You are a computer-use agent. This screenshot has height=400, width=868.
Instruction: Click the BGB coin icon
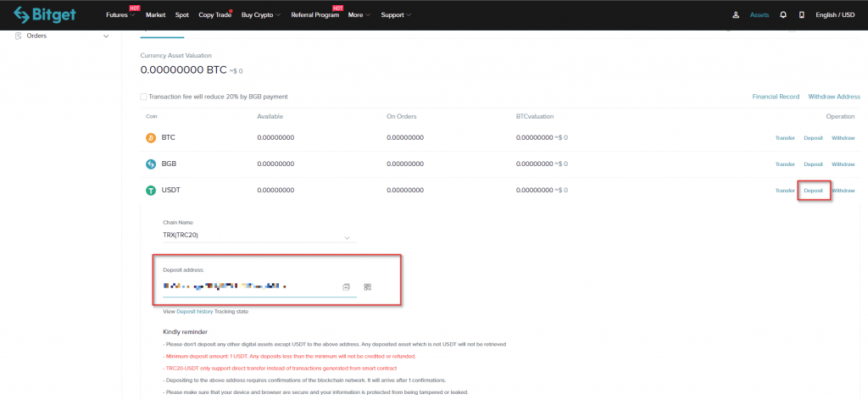point(151,164)
